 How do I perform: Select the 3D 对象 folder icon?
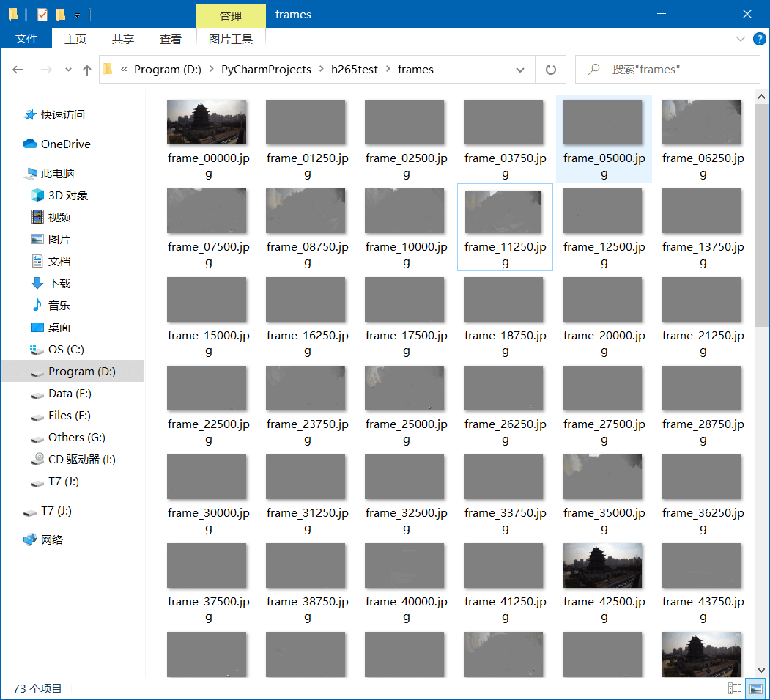point(37,195)
